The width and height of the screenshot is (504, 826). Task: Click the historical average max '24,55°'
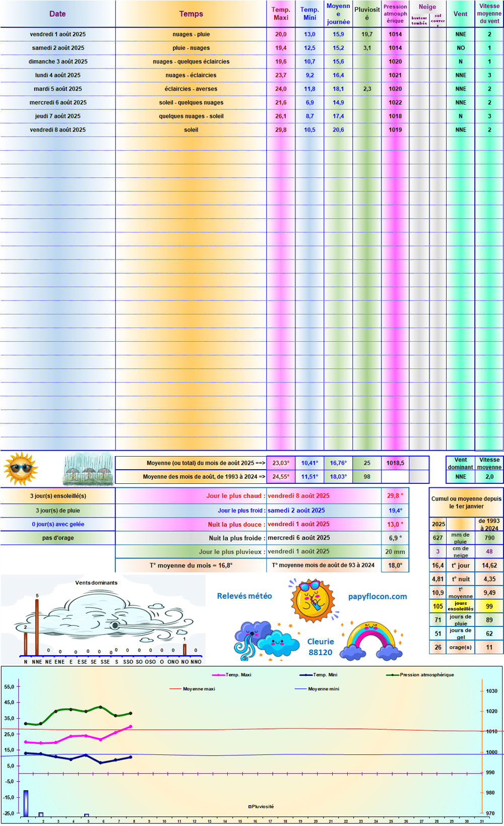(281, 476)
